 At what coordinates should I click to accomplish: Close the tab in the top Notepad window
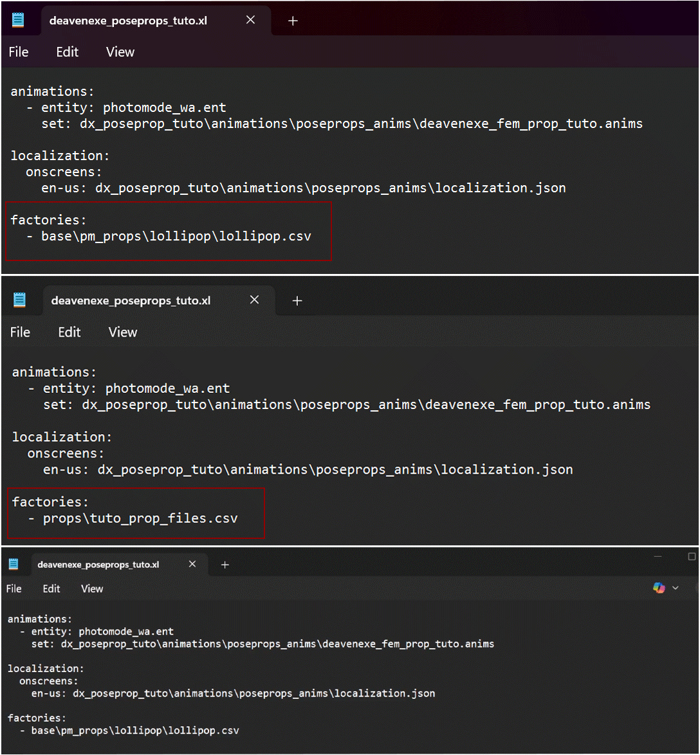(x=250, y=20)
